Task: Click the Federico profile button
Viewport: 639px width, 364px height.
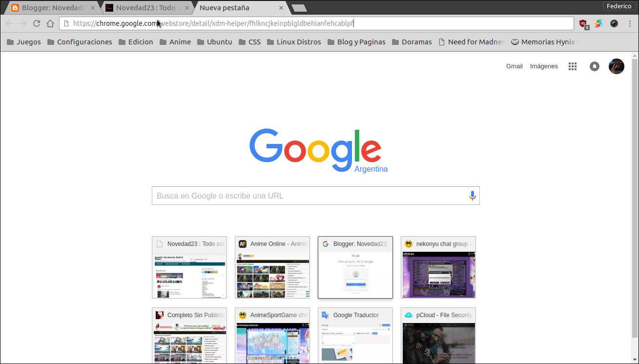Action: click(x=619, y=6)
